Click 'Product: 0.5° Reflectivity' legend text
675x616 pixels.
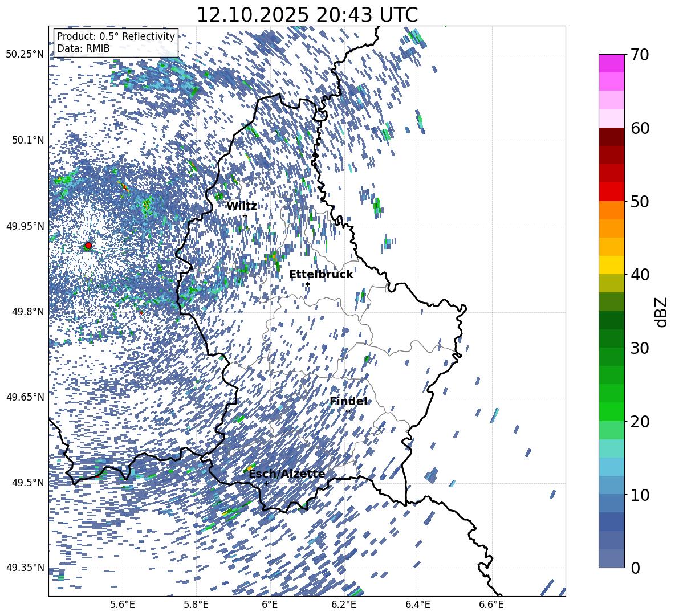[116, 36]
